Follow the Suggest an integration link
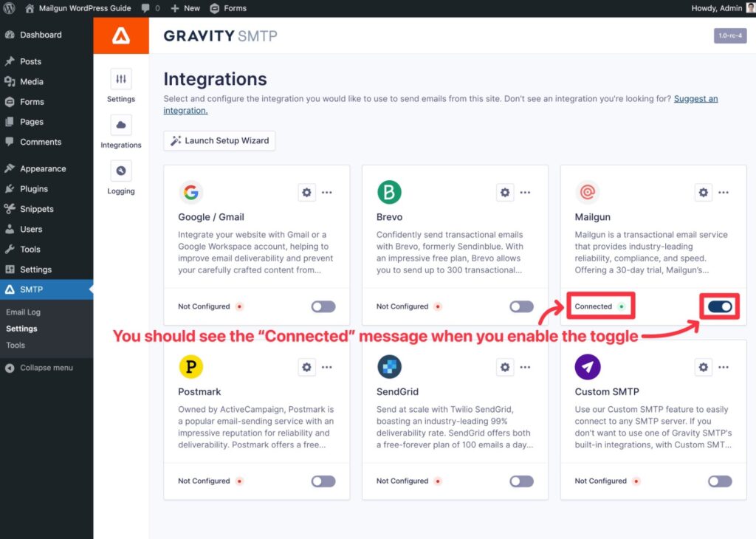 pyautogui.click(x=695, y=97)
